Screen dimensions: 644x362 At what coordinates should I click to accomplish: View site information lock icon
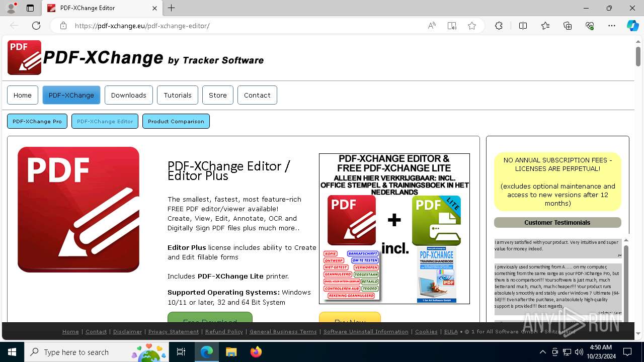(x=63, y=26)
